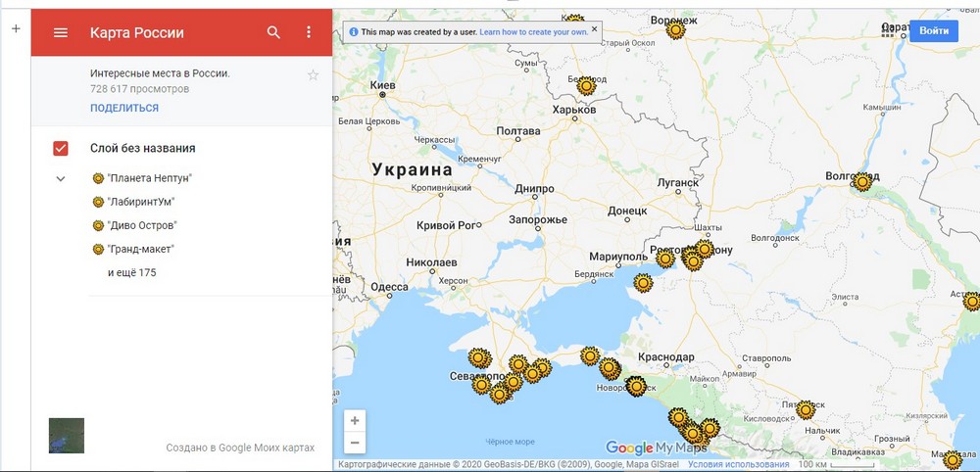This screenshot has height=472, width=980.
Task: Click the 'Интересные места в России.' description
Action: click(160, 73)
